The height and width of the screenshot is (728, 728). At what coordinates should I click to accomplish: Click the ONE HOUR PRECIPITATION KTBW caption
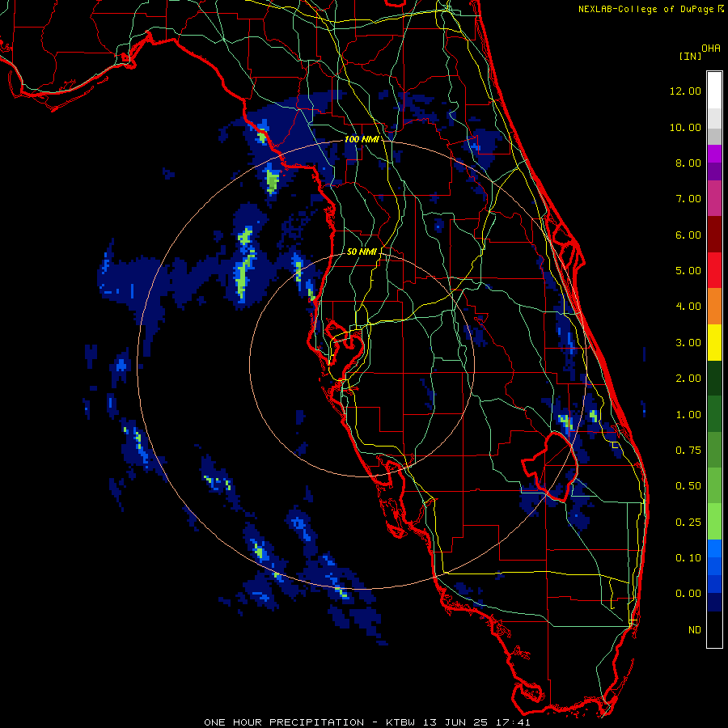(366, 722)
